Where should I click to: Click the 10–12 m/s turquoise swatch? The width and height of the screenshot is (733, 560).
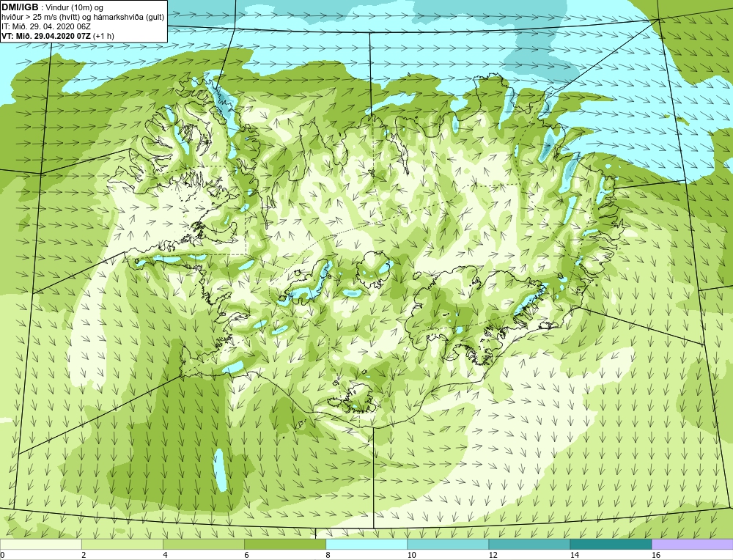[447, 544]
